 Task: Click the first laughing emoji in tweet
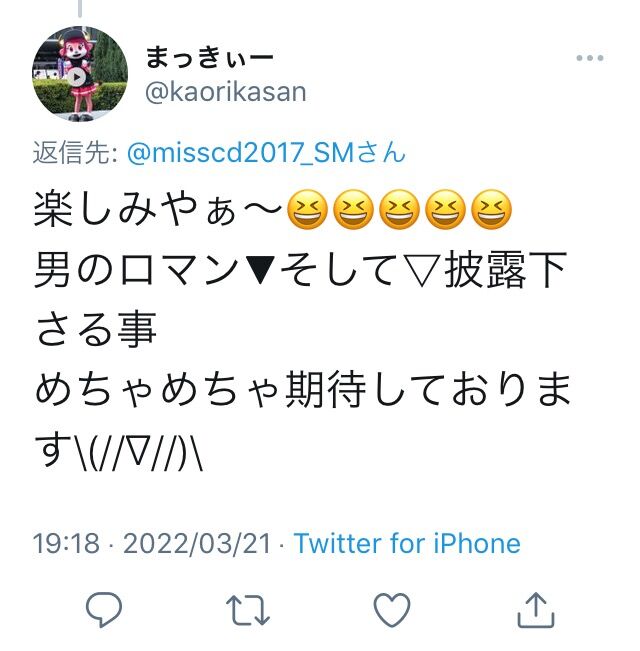tap(308, 210)
